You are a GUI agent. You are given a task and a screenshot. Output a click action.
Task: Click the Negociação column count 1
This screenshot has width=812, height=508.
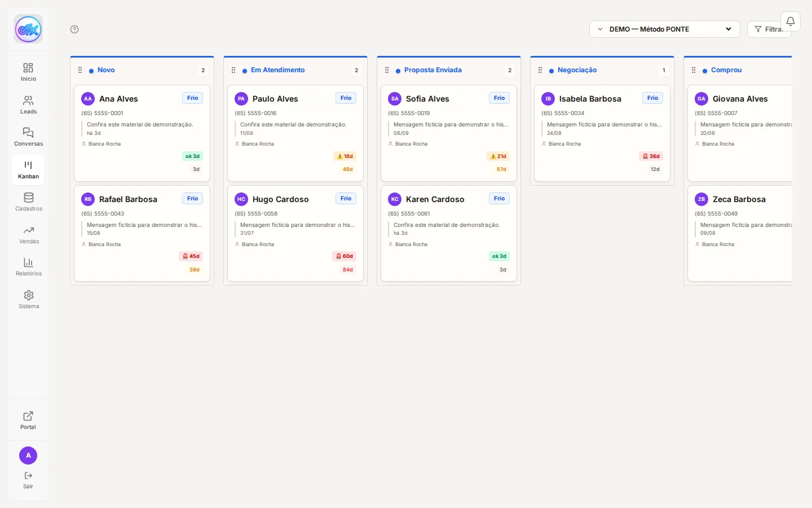tap(664, 71)
